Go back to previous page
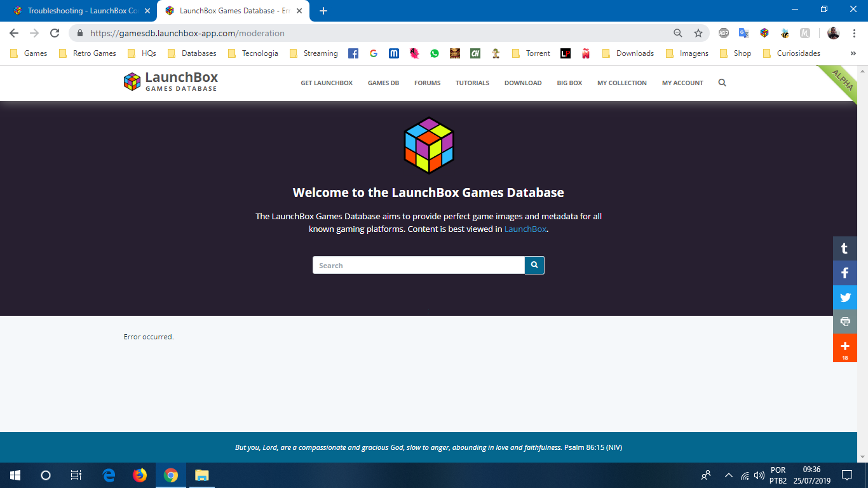This screenshot has height=488, width=868. pos(14,33)
